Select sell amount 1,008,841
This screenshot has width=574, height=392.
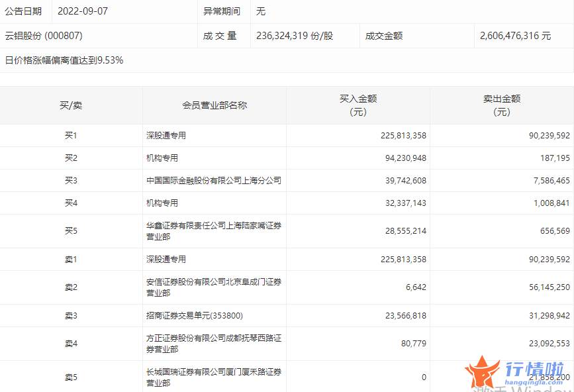coord(551,203)
